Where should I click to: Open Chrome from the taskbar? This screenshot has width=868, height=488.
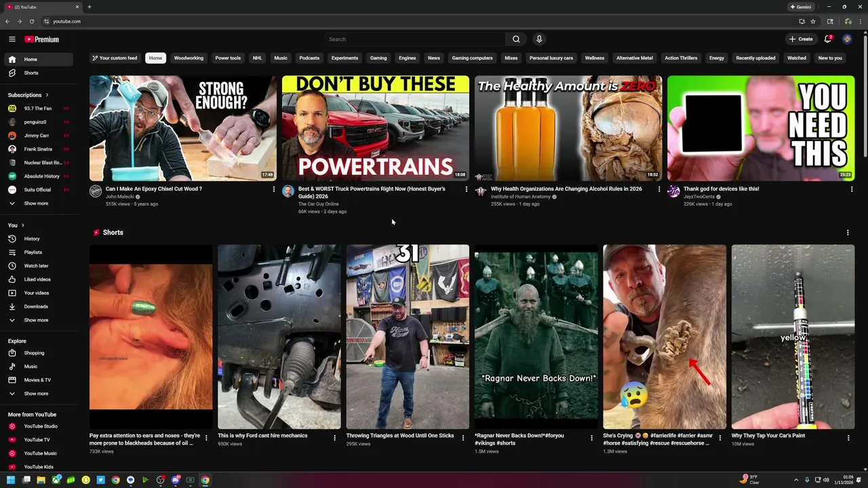[205, 480]
